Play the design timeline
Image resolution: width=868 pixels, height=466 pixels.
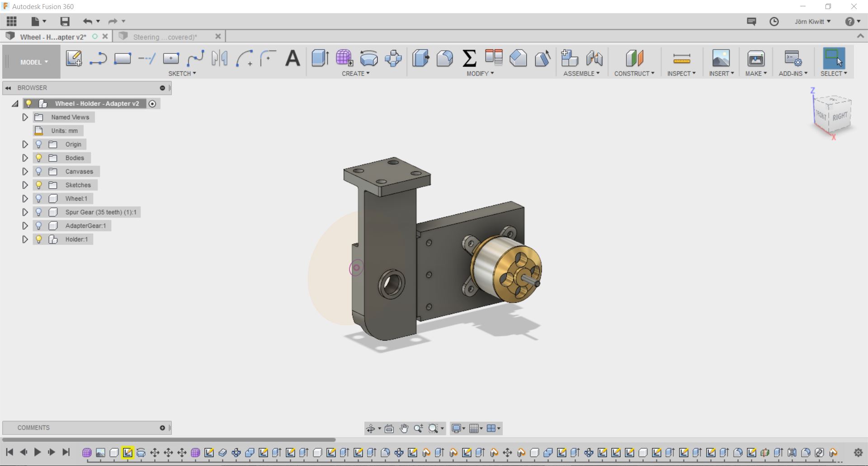point(38,452)
